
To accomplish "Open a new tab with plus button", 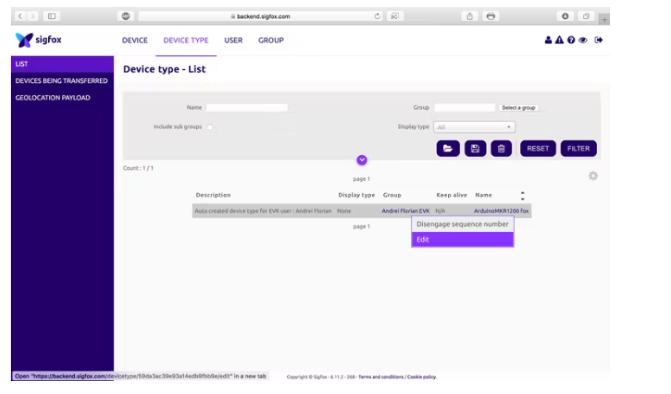I will point(604,19).
